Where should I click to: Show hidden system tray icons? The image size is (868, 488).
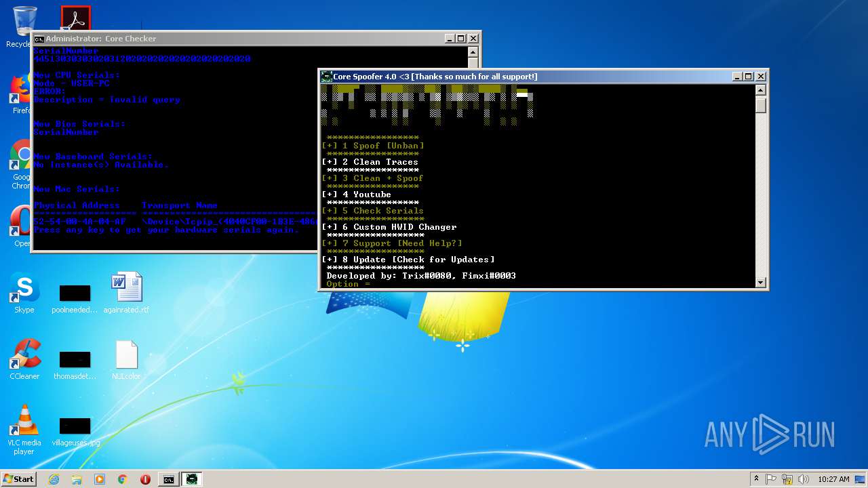(756, 479)
